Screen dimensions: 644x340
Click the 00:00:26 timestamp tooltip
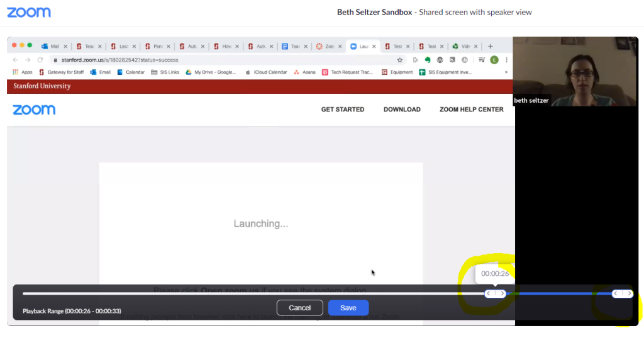point(495,274)
